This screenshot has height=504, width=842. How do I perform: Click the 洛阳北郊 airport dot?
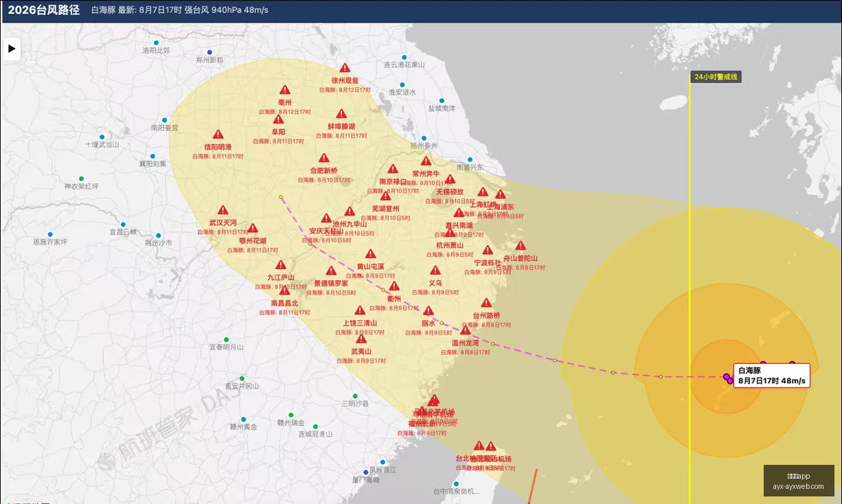(x=157, y=43)
